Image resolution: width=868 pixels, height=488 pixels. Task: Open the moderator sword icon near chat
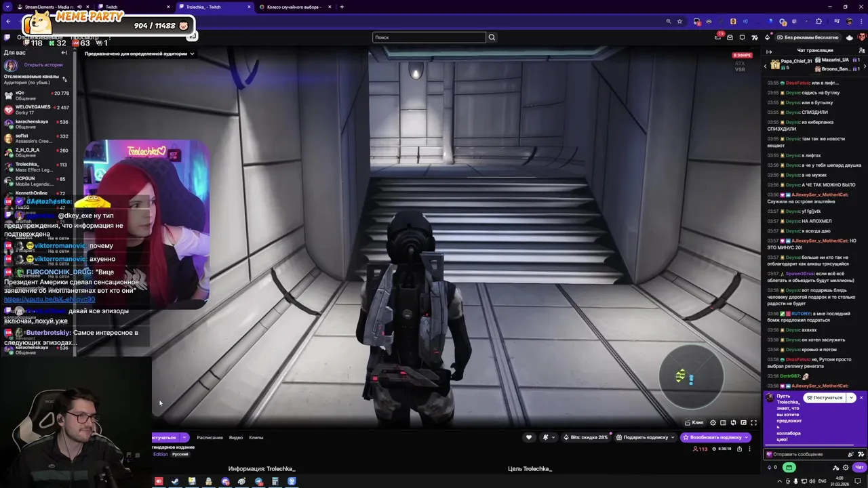[835, 468]
